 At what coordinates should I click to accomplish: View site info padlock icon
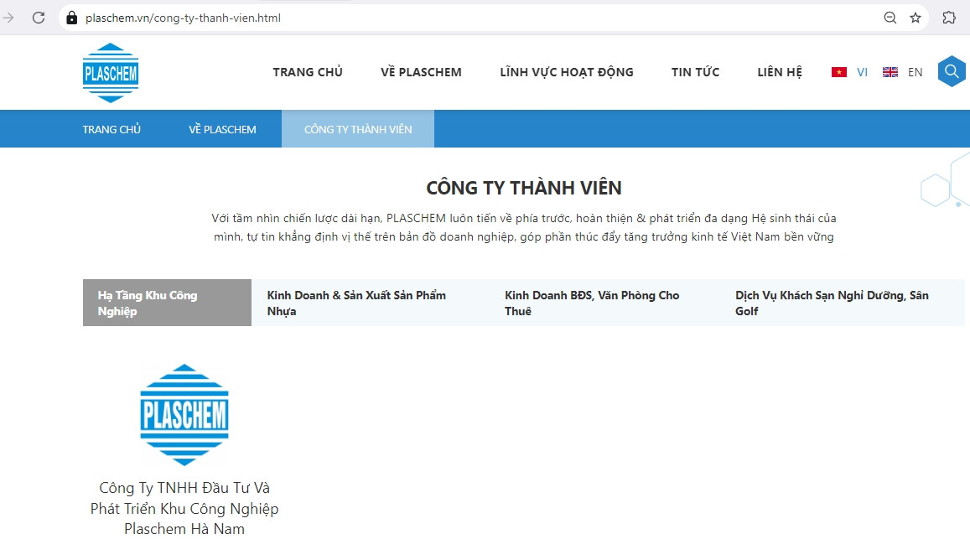point(71,18)
